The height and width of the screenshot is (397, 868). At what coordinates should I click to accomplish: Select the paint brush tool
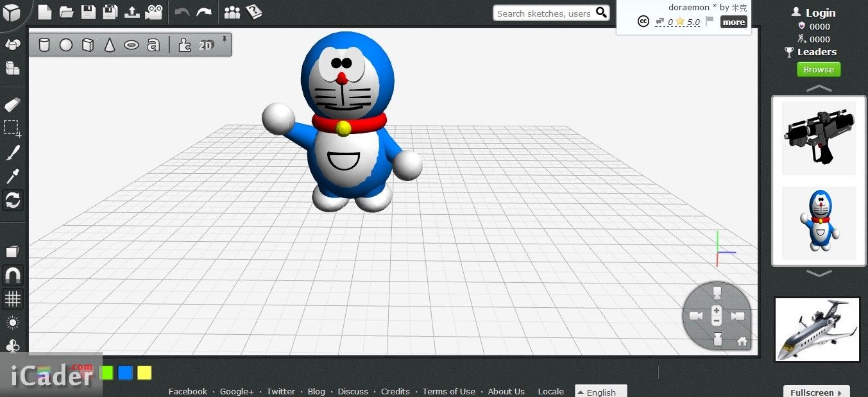coord(13,152)
